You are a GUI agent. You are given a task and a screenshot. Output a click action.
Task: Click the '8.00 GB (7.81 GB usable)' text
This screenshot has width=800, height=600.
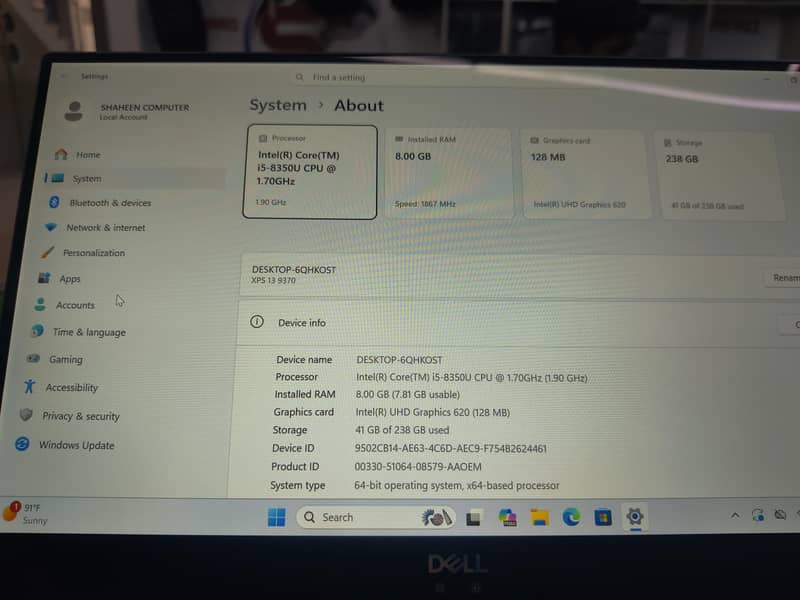point(408,394)
